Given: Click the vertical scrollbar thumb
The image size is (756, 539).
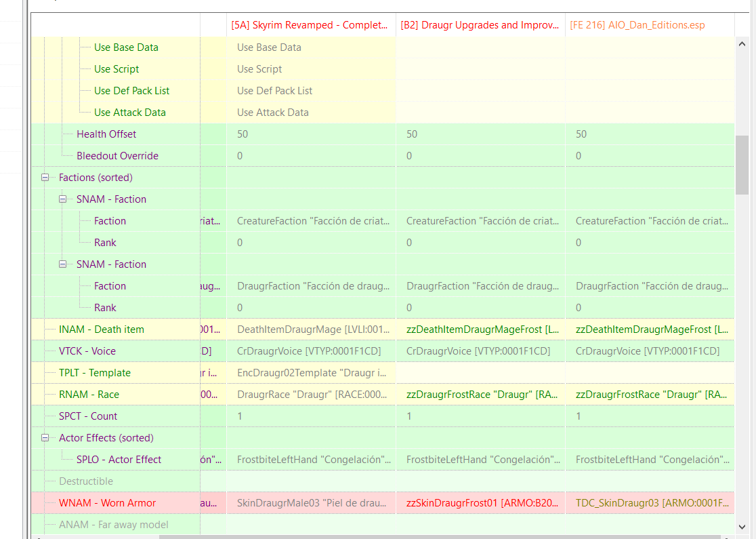Looking at the screenshot, I should click(x=742, y=165).
